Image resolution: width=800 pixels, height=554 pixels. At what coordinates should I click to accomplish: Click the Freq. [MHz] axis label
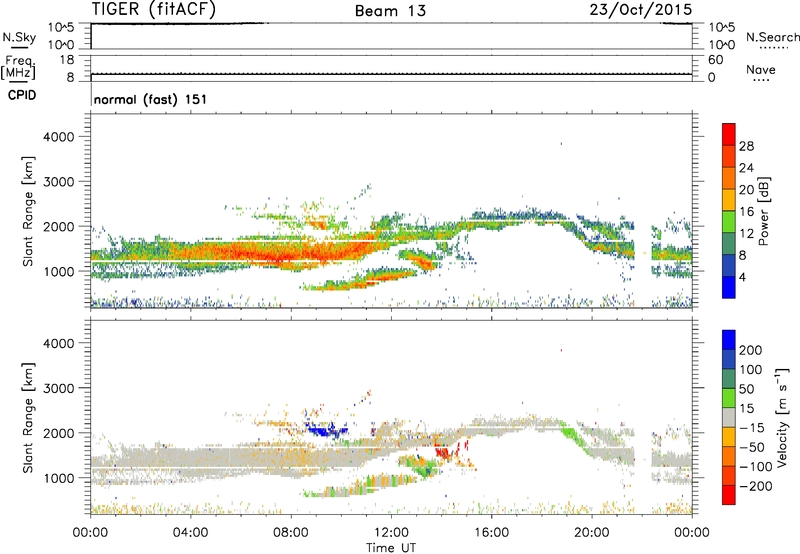coord(19,67)
